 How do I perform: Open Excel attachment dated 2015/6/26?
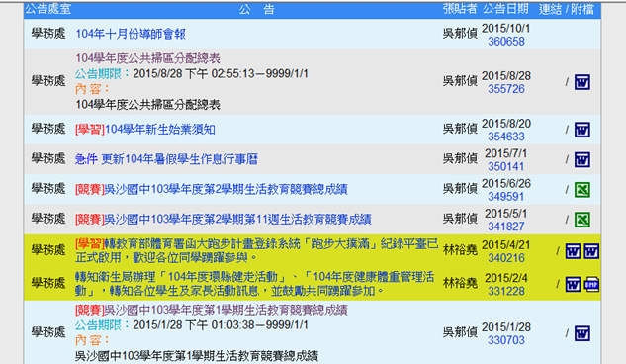[582, 190]
